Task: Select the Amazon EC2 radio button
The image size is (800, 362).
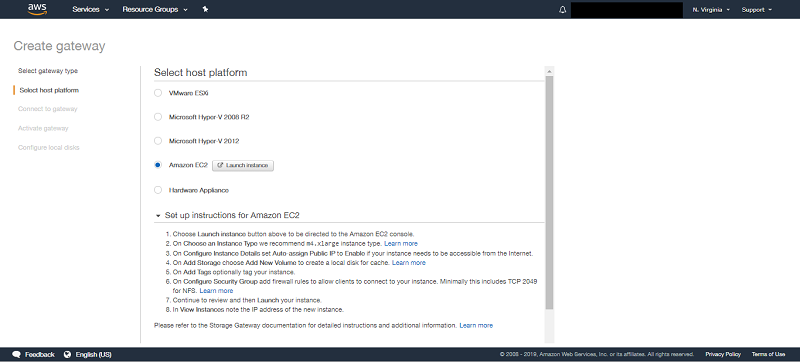Action: click(158, 165)
